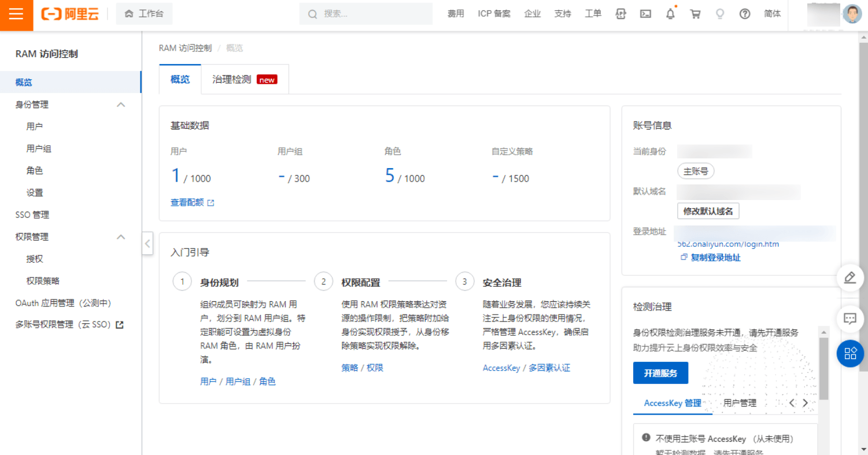Select 概览 in the left sidebar
This screenshot has width=868, height=455.
tap(71, 82)
